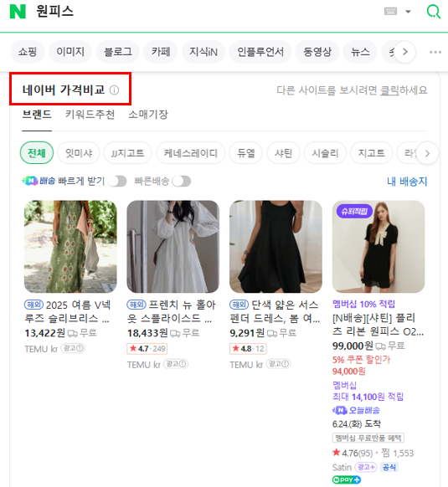Expand keyboard dropdown arrow in search bar
This screenshot has width=448, height=487.
[x=408, y=12]
